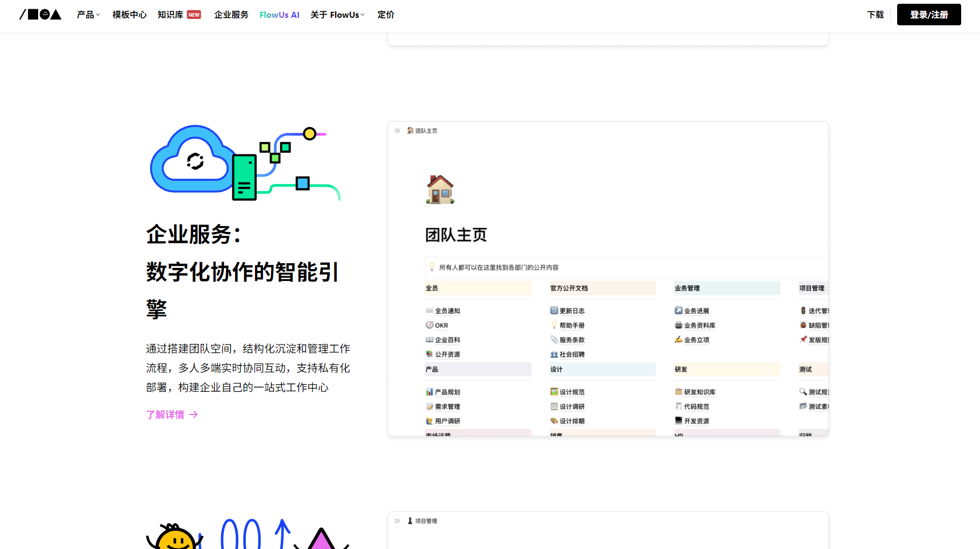Collapse the 团队主页 panel sidebar chevron
The image size is (980, 549).
[397, 130]
